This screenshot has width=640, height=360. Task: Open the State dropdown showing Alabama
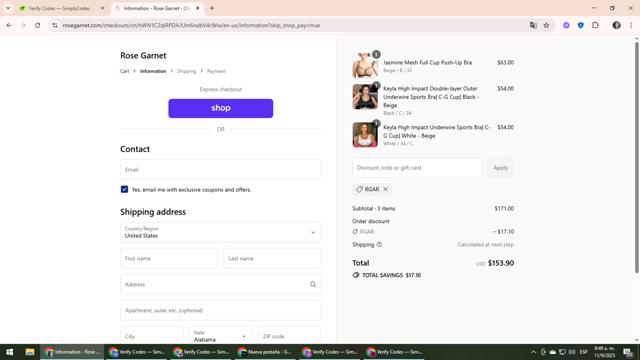pyautogui.click(x=221, y=336)
